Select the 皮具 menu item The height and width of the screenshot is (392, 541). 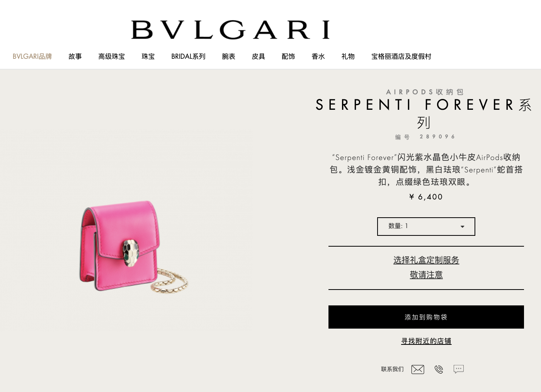click(x=259, y=56)
